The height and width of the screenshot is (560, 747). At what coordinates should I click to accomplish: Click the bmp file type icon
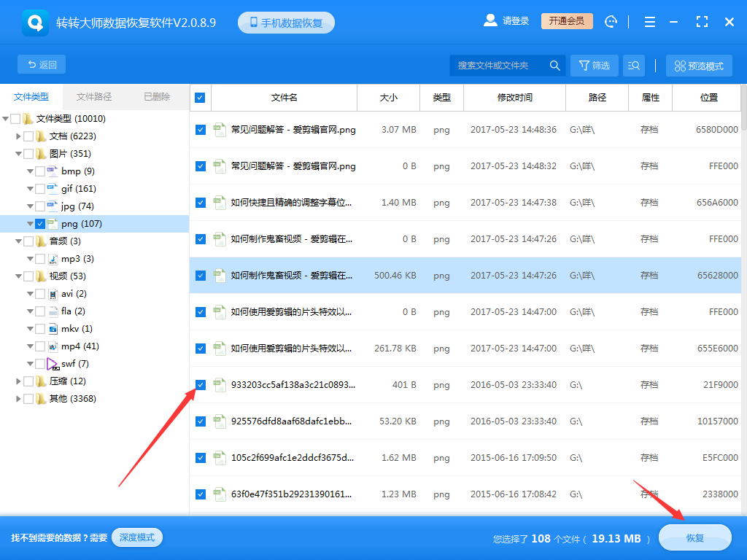(x=53, y=171)
